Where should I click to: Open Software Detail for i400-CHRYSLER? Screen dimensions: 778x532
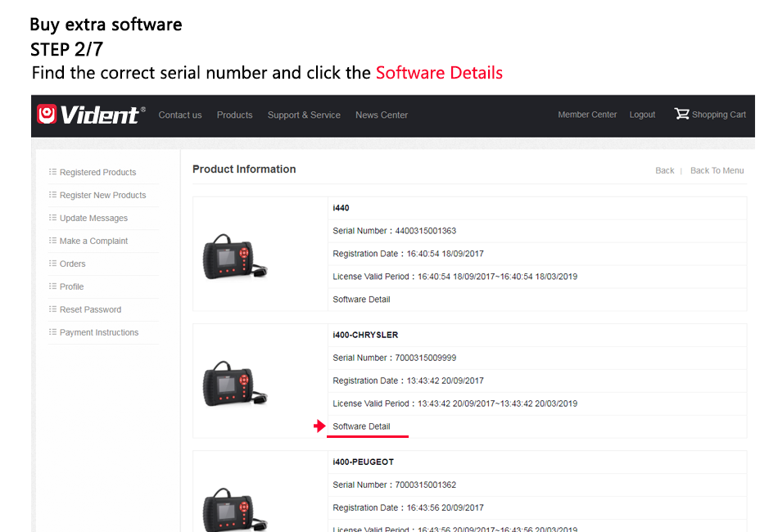(361, 426)
